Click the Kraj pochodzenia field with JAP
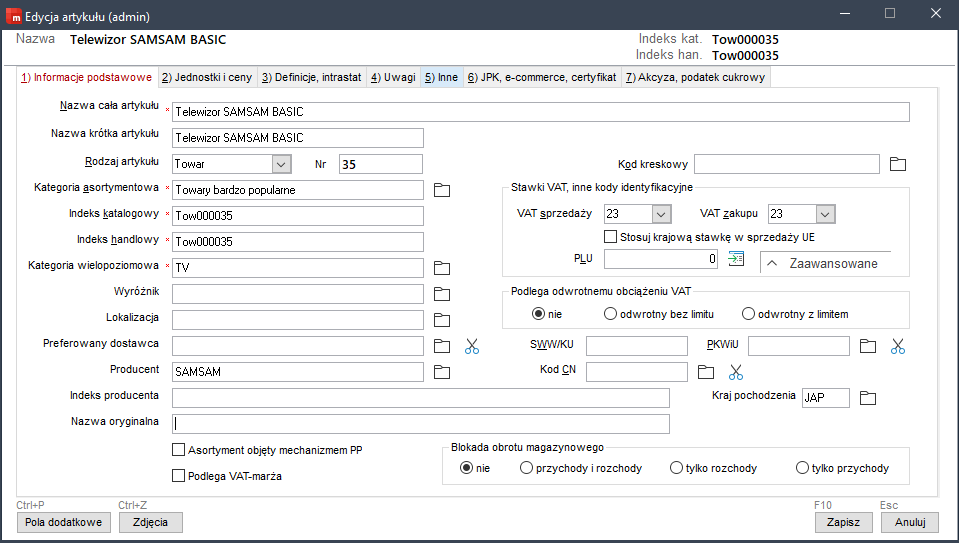Screen dimensions: 959x544 (826, 398)
